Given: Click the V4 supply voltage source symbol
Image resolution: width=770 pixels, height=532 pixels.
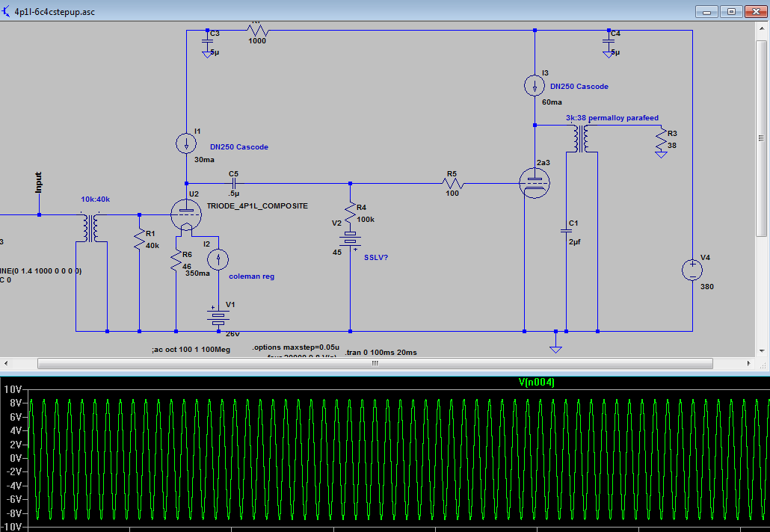Looking at the screenshot, I should (x=692, y=270).
